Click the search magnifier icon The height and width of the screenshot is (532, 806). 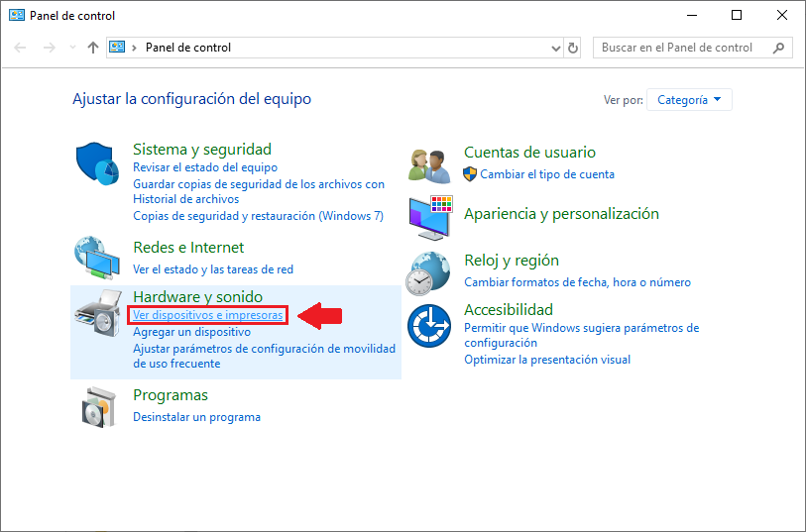[779, 48]
